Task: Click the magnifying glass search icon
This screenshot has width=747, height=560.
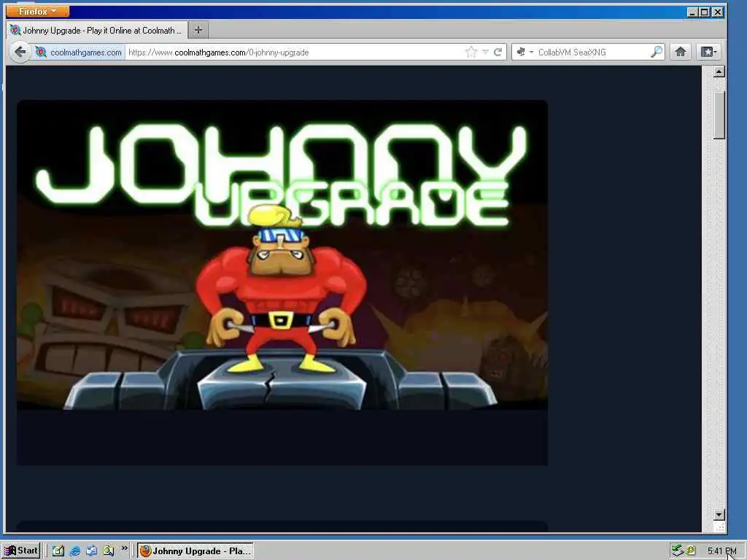Action: [657, 52]
